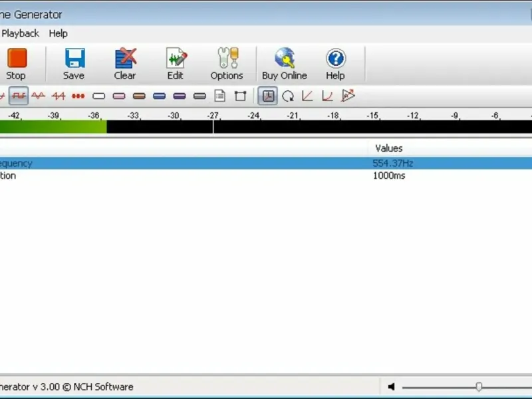Click the square frame icon in toolbar
Screen dimensions: 532x399
click(x=240, y=96)
